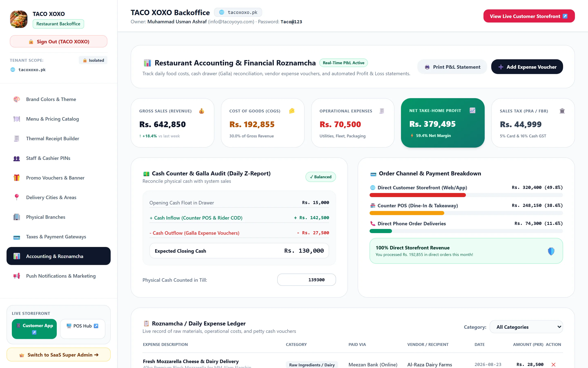Screen dimensions: 588x368
Task: Click the Brand Colors palette icon
Action: click(17, 99)
